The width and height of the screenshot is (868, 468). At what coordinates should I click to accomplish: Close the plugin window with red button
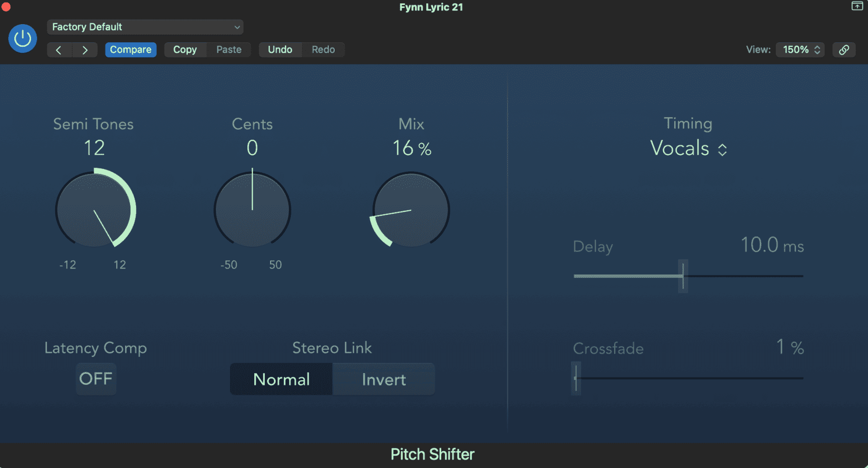(x=6, y=7)
